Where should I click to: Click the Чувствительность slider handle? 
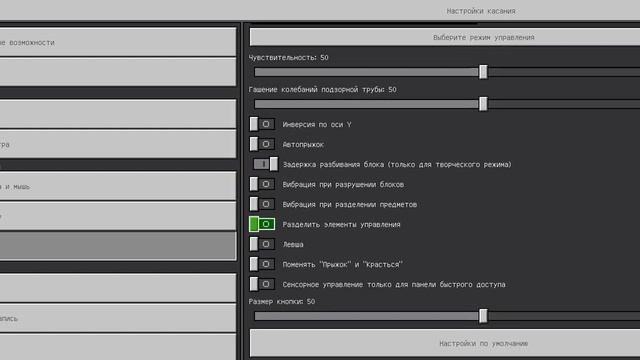(x=483, y=72)
